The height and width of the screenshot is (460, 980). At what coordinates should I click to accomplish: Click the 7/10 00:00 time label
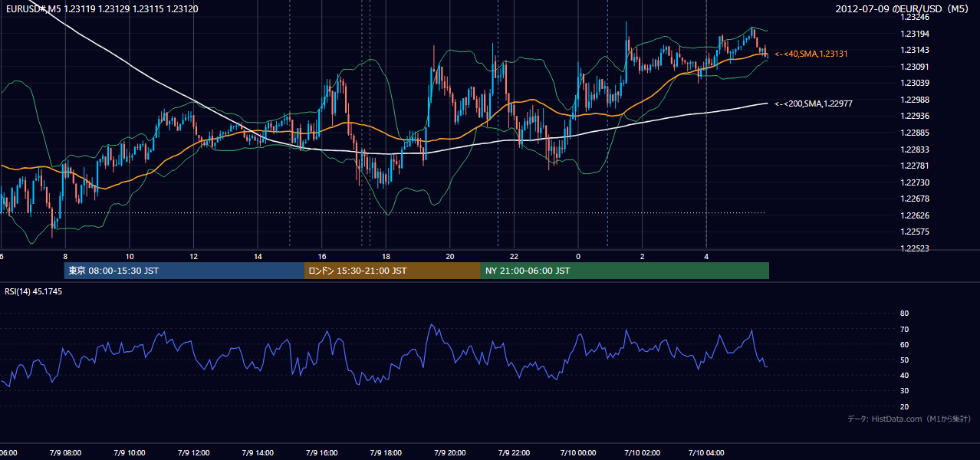[578, 452]
